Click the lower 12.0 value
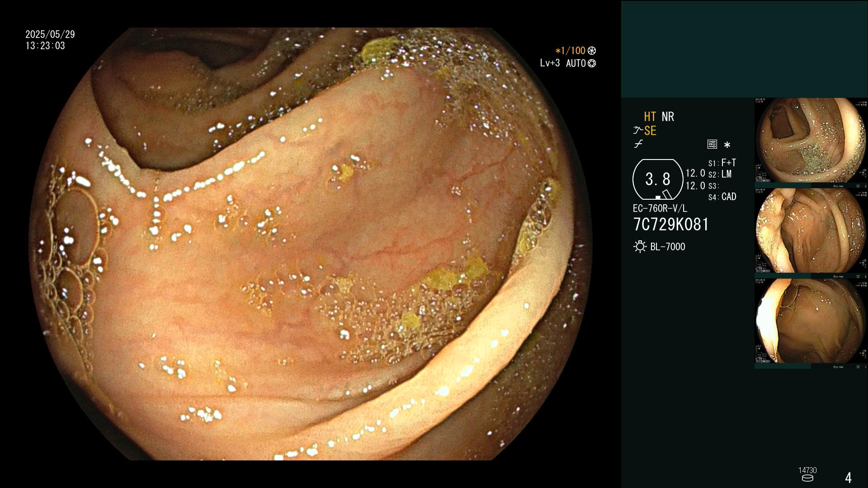Screen dimensions: 868x488 pyautogui.click(x=695, y=186)
